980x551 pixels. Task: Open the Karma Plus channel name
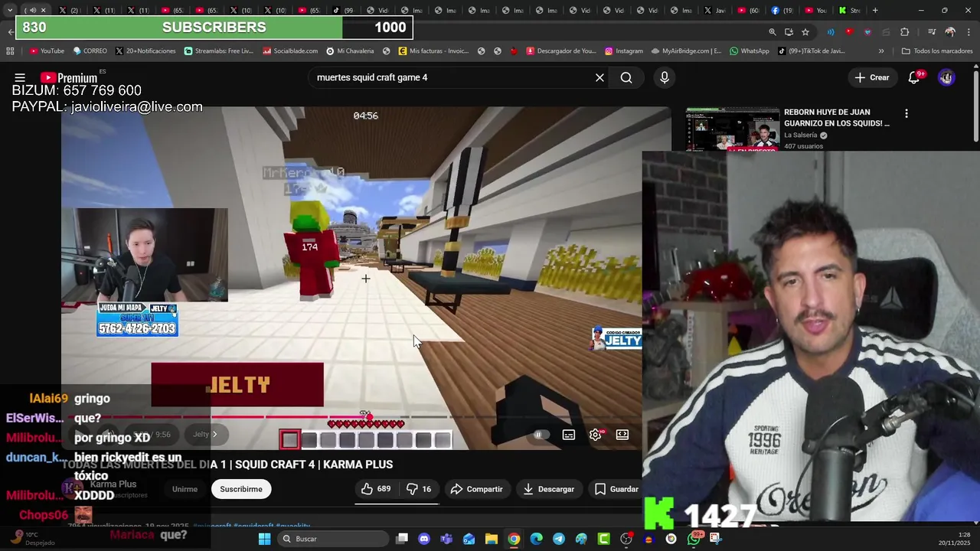(113, 484)
